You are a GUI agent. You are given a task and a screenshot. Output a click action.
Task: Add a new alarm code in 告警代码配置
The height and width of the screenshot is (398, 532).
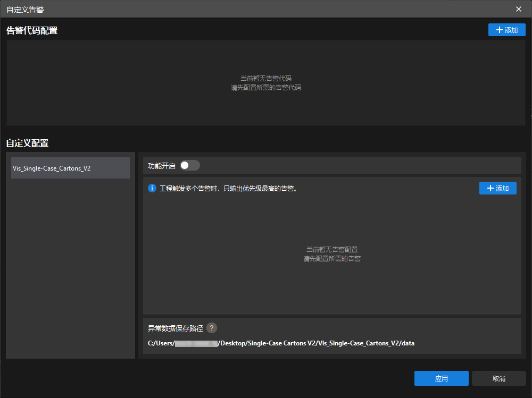click(x=506, y=30)
